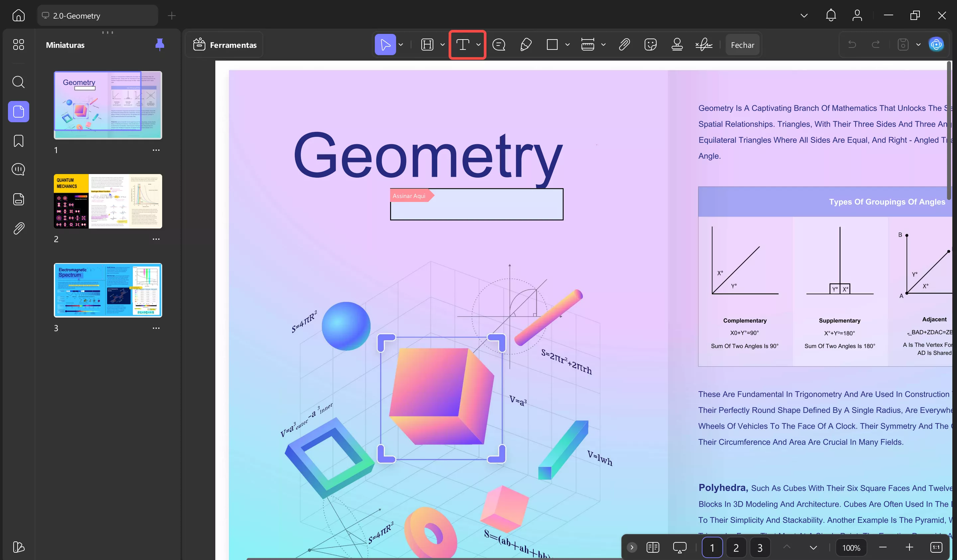Click the UPDF AI assistant icon
The width and height of the screenshot is (957, 560).
(936, 45)
